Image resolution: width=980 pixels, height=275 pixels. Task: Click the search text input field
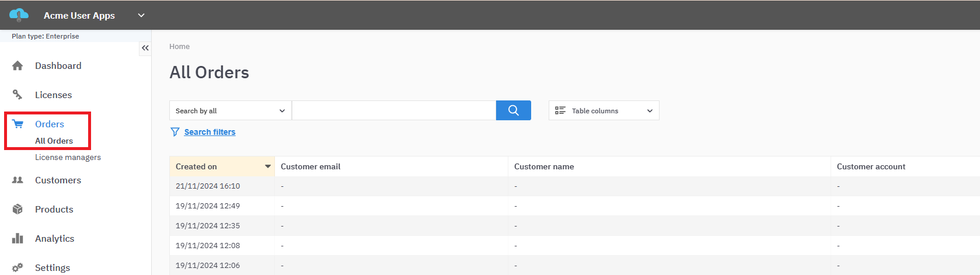(x=393, y=110)
